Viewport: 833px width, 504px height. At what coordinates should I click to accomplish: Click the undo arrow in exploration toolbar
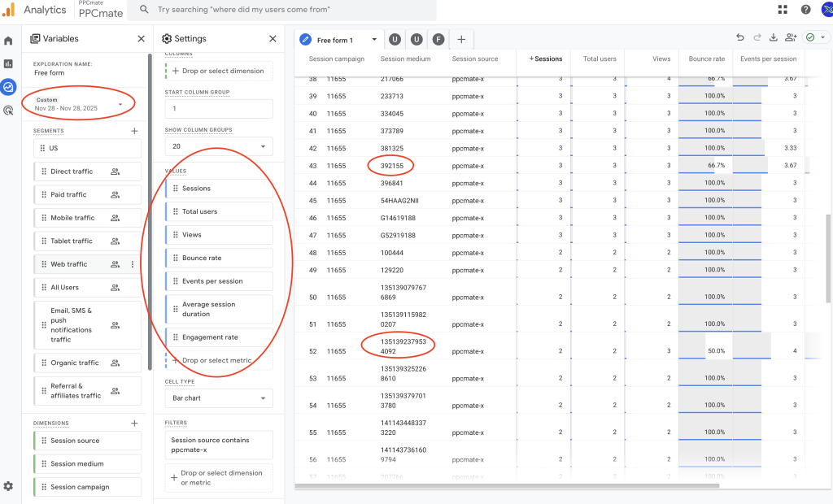pyautogui.click(x=739, y=37)
